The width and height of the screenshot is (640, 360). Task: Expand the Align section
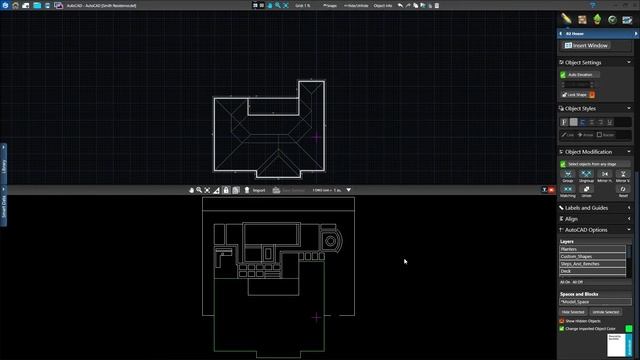pos(629,219)
